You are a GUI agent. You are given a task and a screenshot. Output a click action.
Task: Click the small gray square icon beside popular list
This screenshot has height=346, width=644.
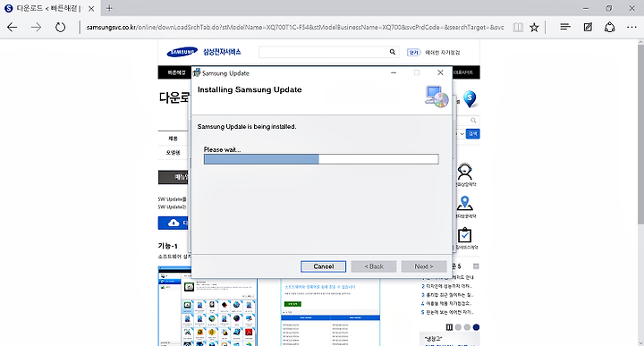pyautogui.click(x=476, y=266)
